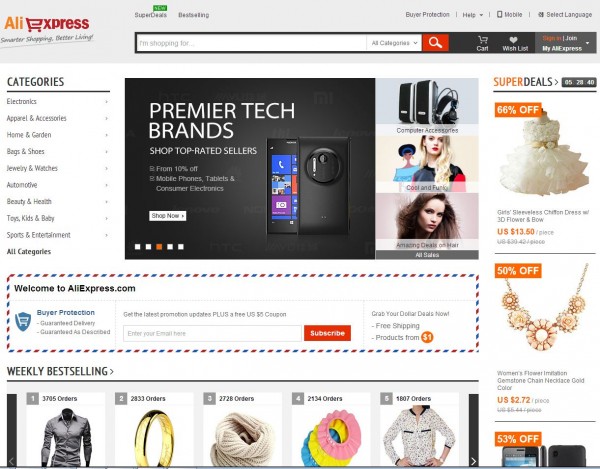Select the first banner slide indicator
The image size is (600, 469).
(x=137, y=247)
